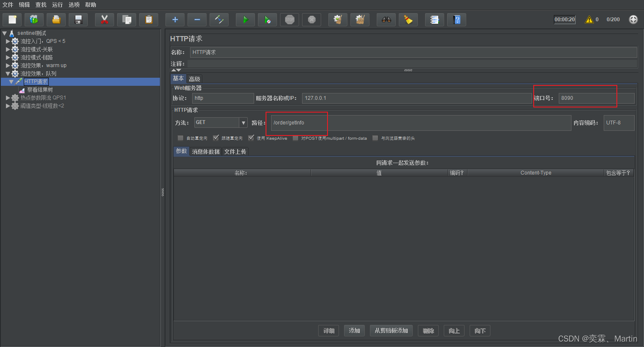
Task: Click the Cut scissors icon in toolbar
Action: click(x=104, y=20)
